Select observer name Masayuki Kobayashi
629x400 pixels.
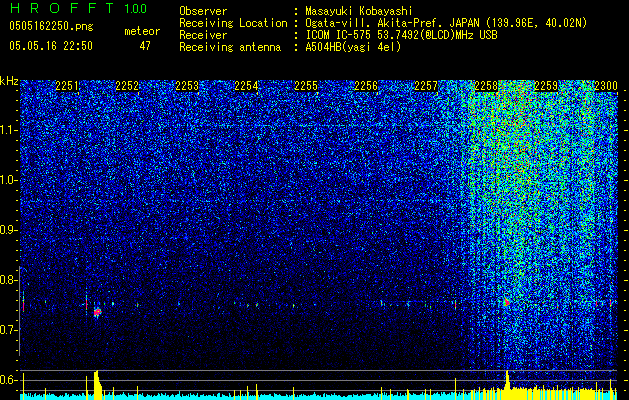(359, 11)
